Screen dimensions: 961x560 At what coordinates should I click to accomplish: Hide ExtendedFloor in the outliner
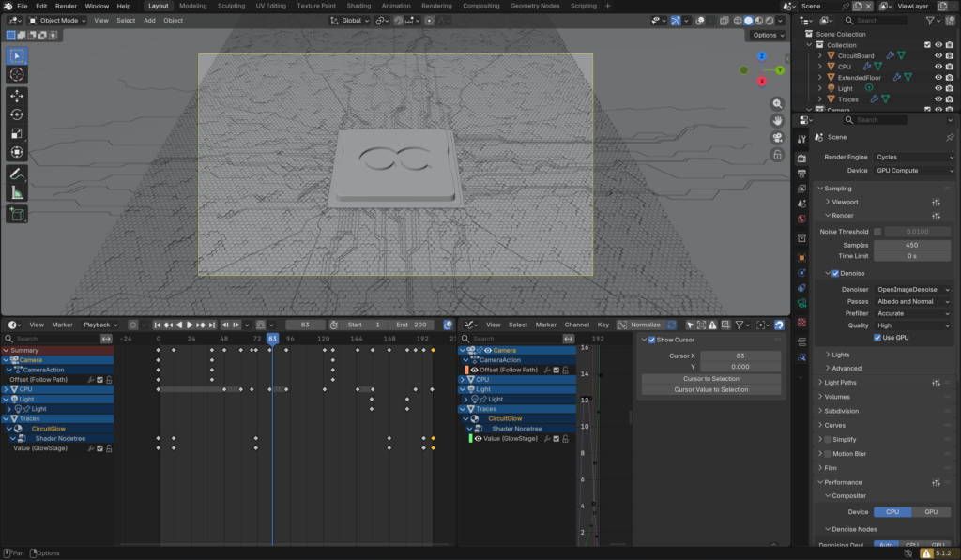[x=938, y=78]
